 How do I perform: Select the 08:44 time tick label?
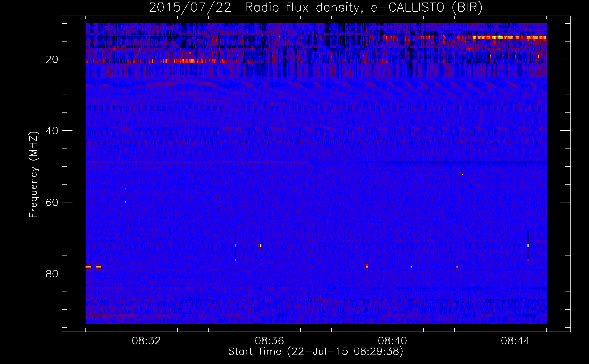coord(515,341)
